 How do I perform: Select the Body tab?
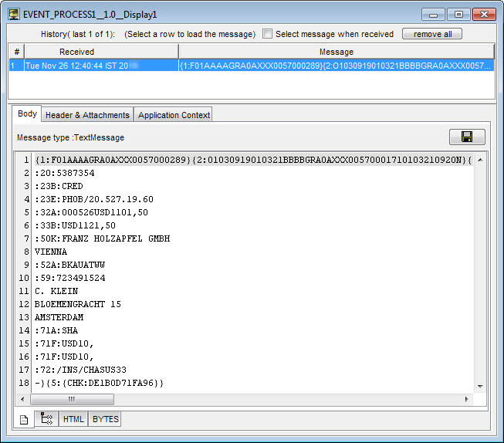coord(27,114)
